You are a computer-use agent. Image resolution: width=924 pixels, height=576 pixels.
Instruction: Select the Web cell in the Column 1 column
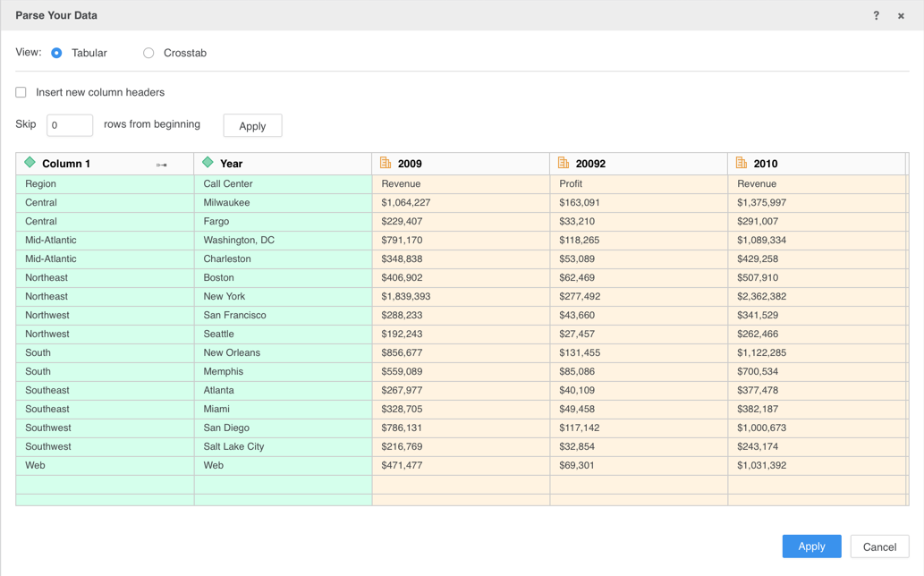tap(35, 465)
